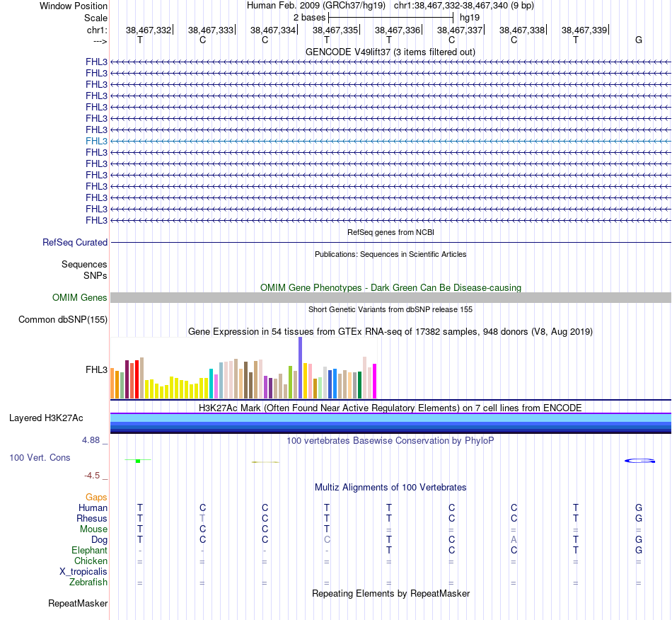The height and width of the screenshot is (620, 672).
Task: Click the RefSeq Curated intron line
Action: 390,242
